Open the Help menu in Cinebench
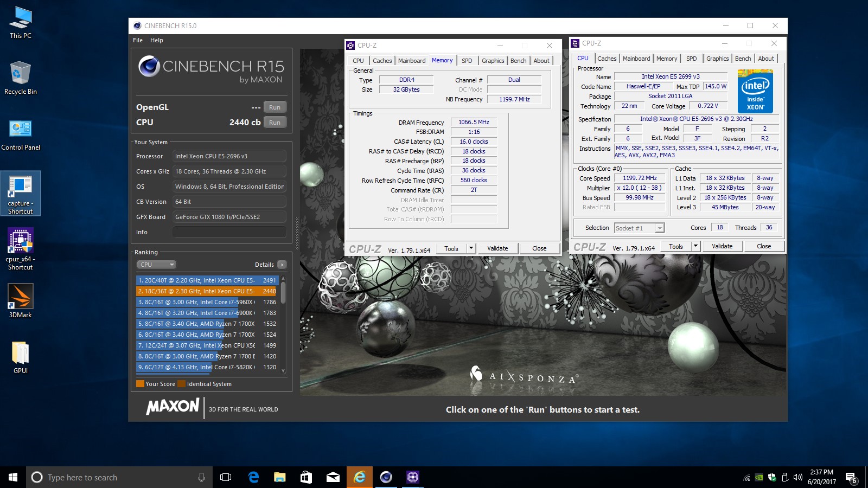Viewport: 868px width, 488px height. pyautogui.click(x=157, y=40)
